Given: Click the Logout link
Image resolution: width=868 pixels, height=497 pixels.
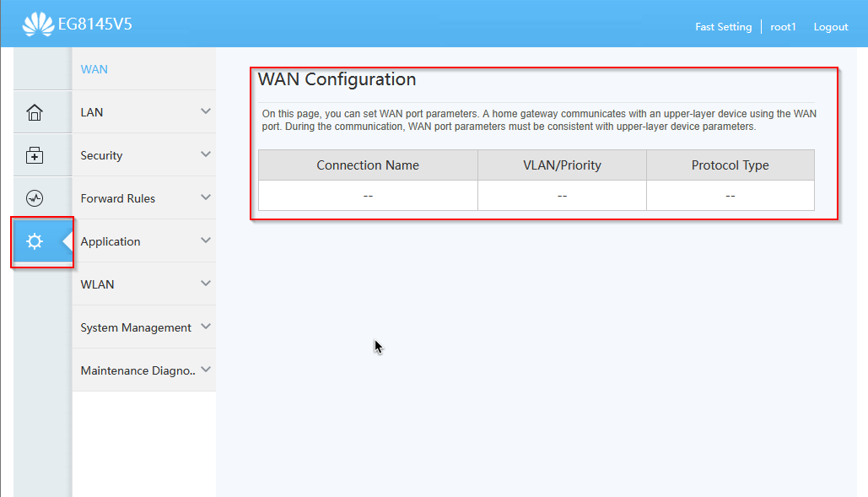Looking at the screenshot, I should coord(830,26).
